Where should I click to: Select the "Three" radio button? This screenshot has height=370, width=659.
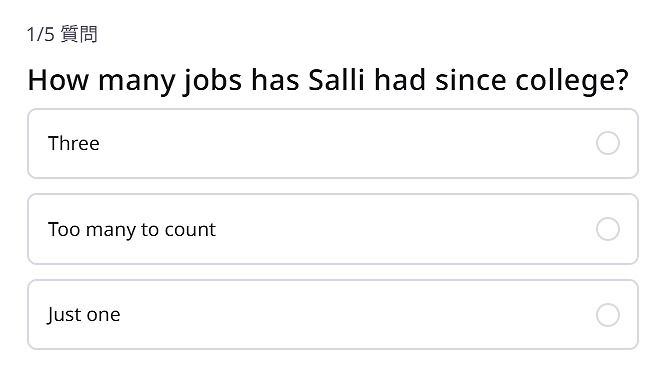[x=608, y=143]
